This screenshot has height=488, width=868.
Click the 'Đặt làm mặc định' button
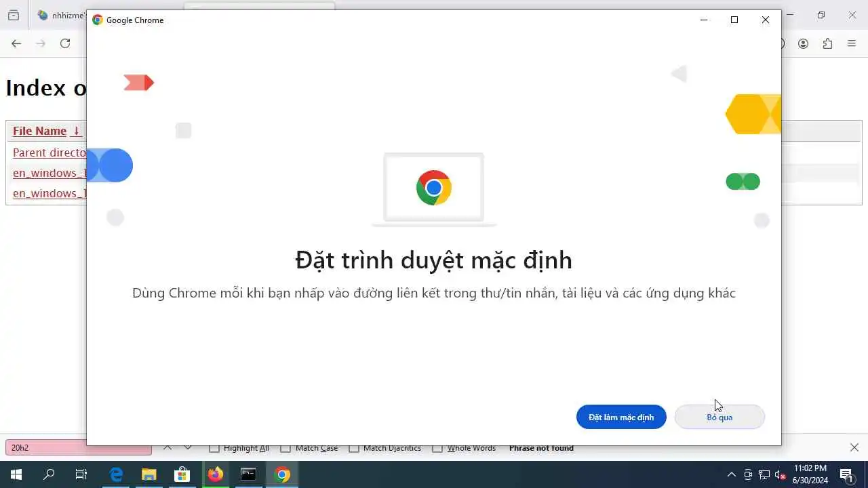[x=621, y=417]
